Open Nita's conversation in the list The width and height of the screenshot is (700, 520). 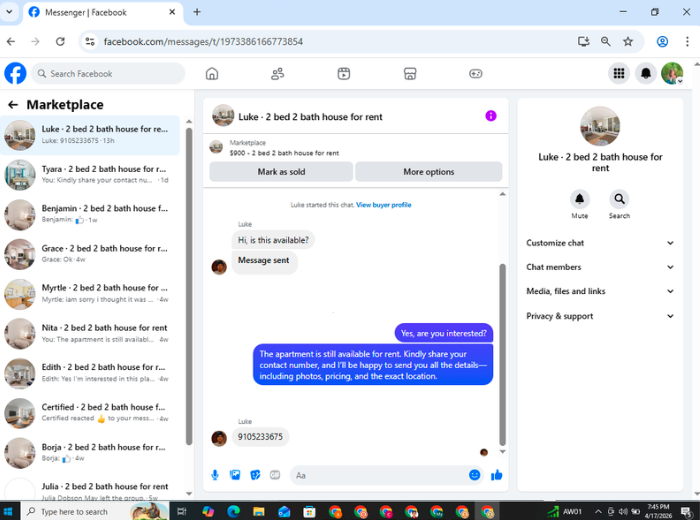point(90,333)
